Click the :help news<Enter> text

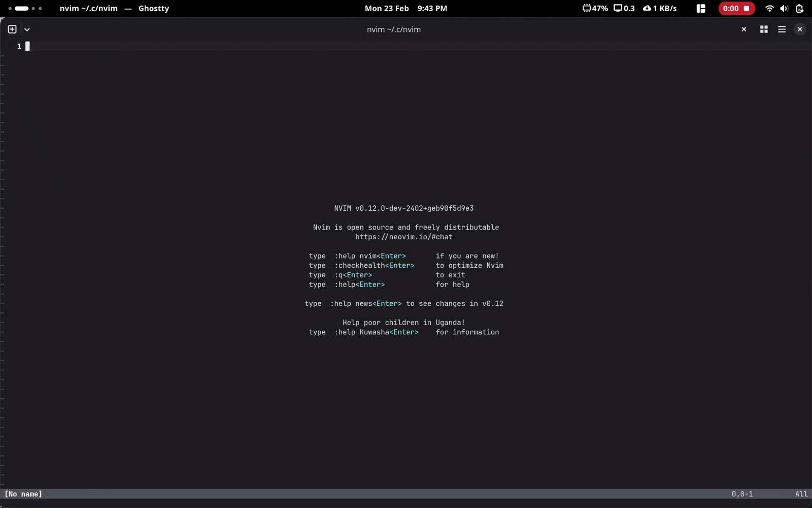coord(366,304)
